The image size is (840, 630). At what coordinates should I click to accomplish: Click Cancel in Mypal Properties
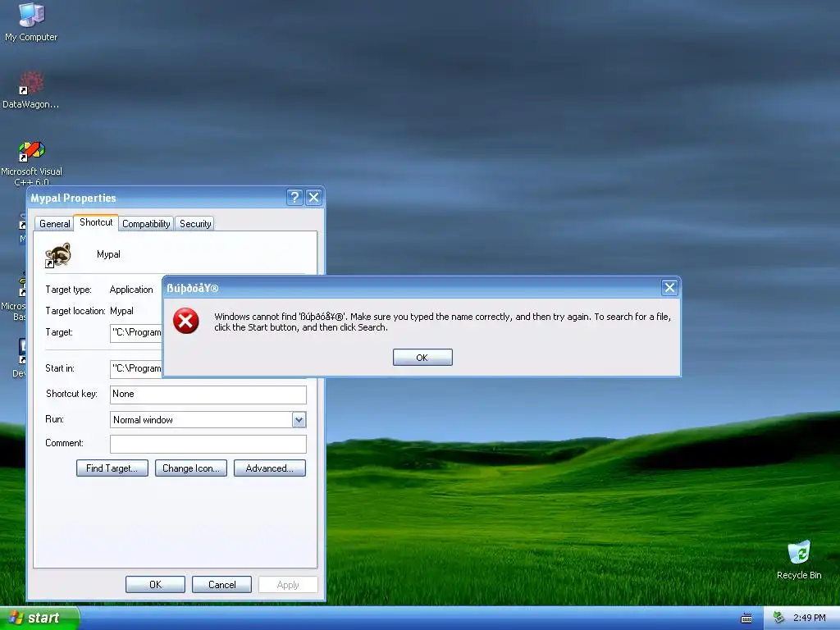click(x=221, y=584)
